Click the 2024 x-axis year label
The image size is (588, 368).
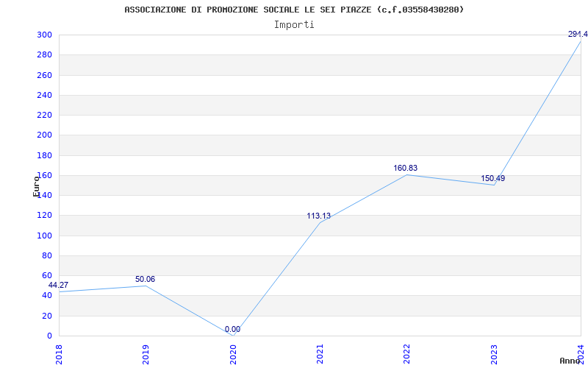point(581,355)
